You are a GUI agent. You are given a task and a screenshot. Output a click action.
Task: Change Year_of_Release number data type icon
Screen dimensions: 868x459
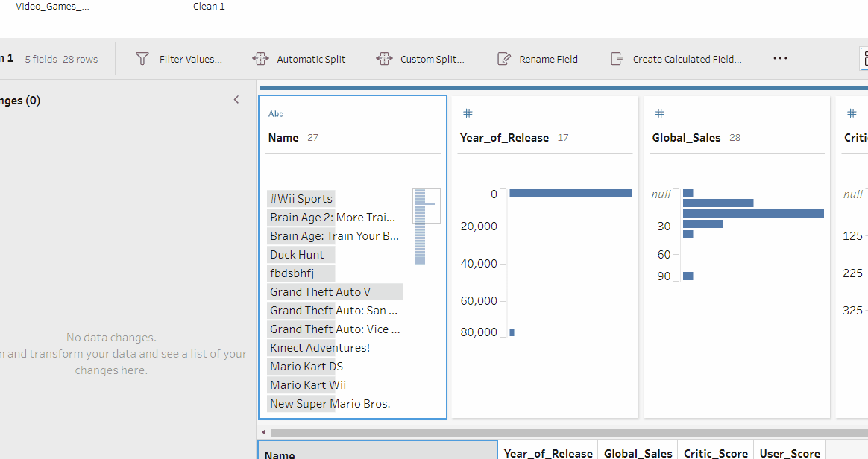pos(468,113)
